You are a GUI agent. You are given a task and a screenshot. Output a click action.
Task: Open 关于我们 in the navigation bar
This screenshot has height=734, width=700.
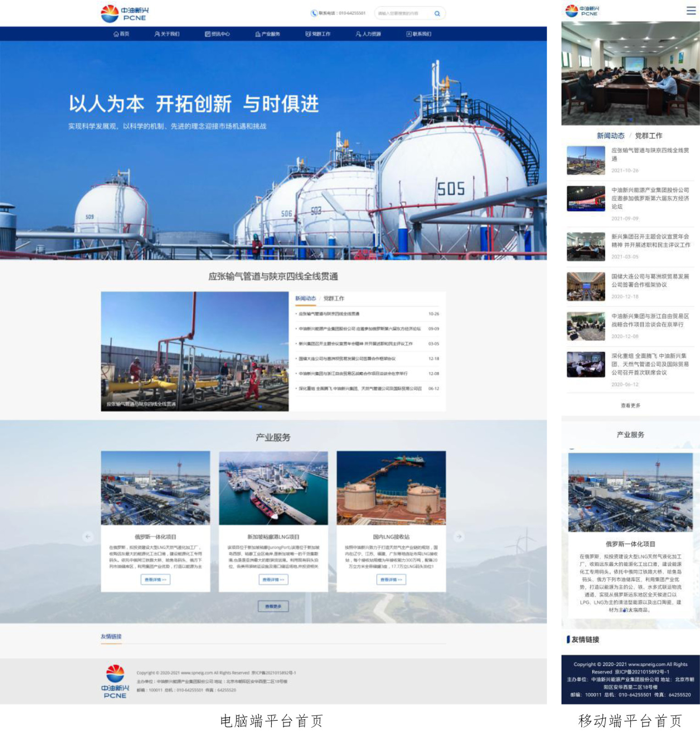(x=167, y=34)
